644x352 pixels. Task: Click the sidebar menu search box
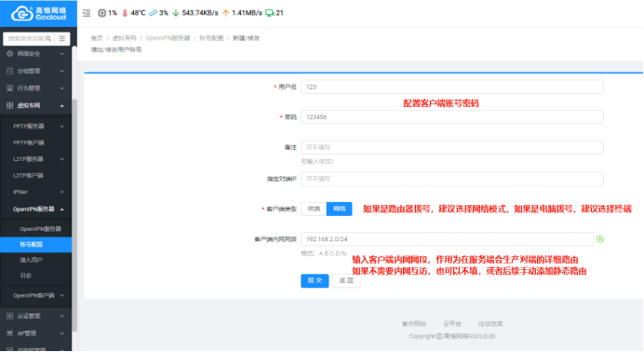click(x=28, y=38)
